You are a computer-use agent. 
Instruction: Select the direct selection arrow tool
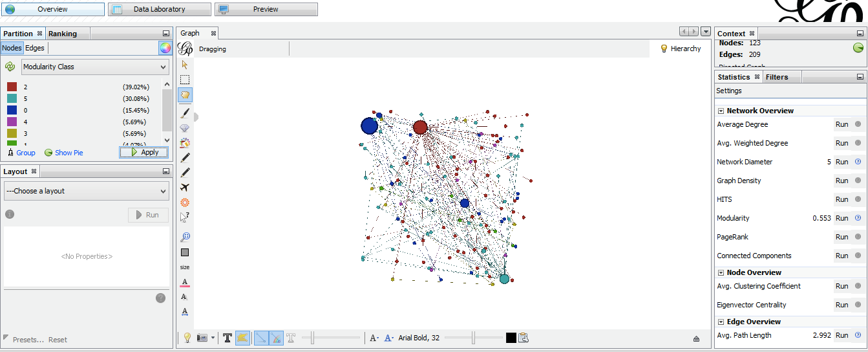tap(185, 65)
